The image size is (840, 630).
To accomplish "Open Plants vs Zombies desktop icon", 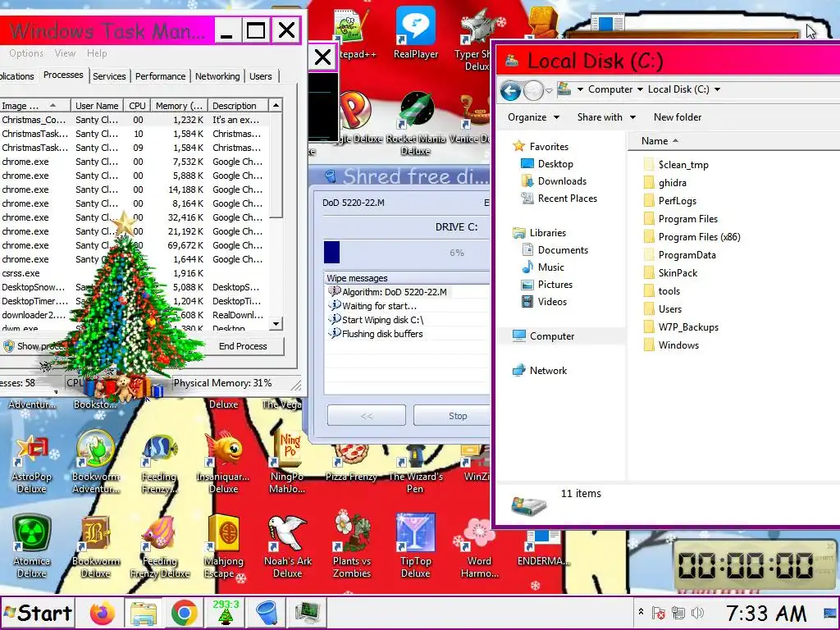I will pyautogui.click(x=352, y=546).
